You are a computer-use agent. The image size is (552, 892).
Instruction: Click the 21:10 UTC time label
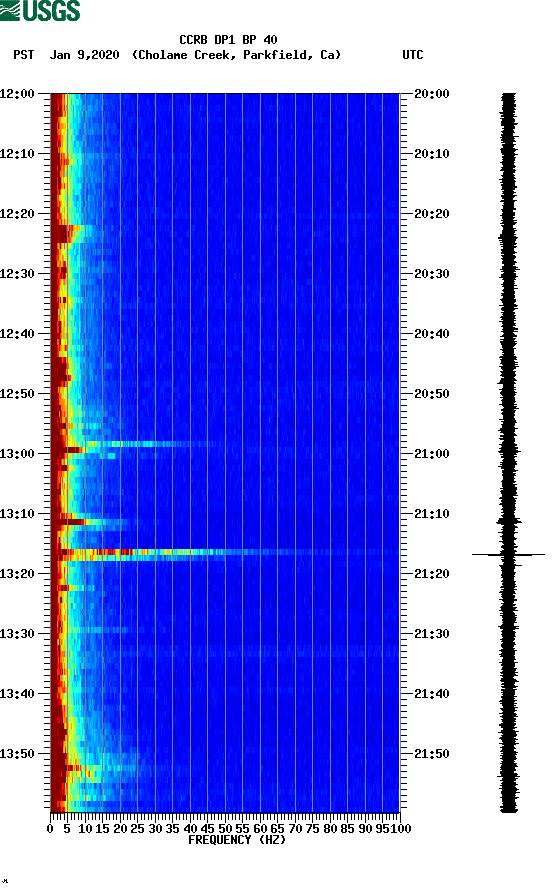click(x=432, y=514)
